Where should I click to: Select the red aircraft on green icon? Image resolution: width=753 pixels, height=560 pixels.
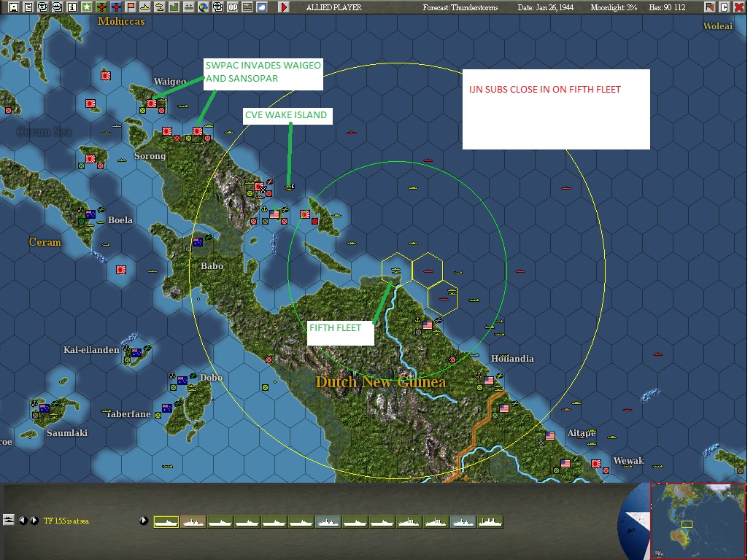(101, 7)
